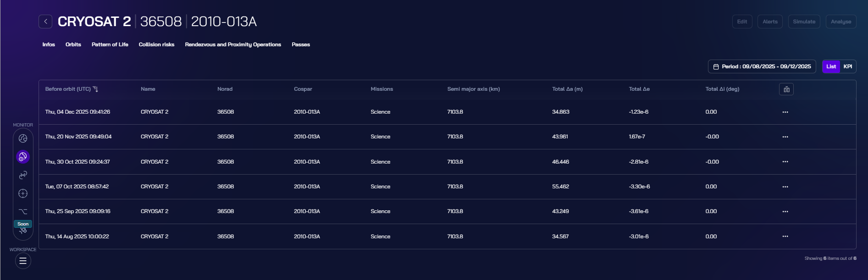Open the linked-chain icon in sidebar
Image resolution: width=868 pixels, height=280 pixels.
[x=23, y=175]
